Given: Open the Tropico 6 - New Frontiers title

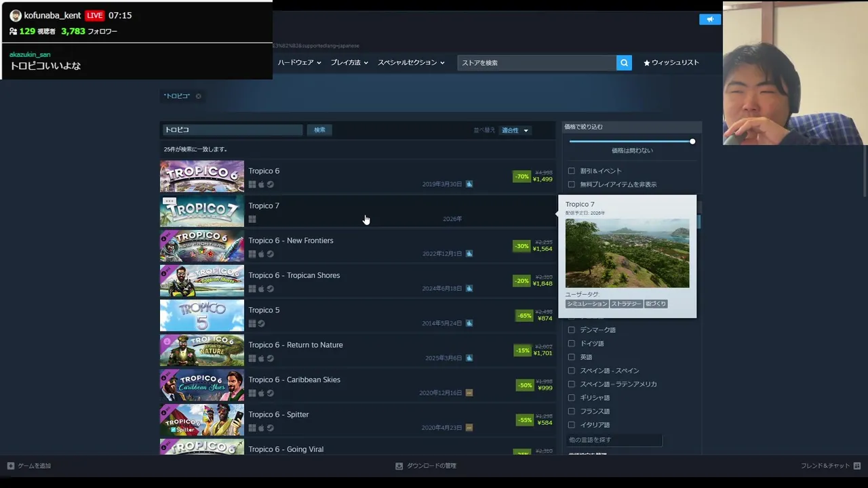Looking at the screenshot, I should tap(291, 241).
